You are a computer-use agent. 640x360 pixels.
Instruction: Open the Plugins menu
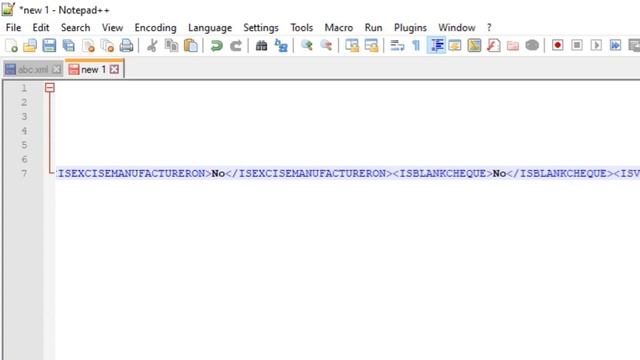[410, 28]
